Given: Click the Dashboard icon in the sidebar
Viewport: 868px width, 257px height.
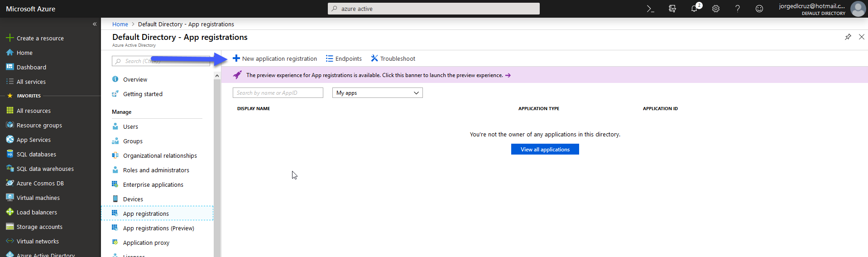Looking at the screenshot, I should [10, 67].
